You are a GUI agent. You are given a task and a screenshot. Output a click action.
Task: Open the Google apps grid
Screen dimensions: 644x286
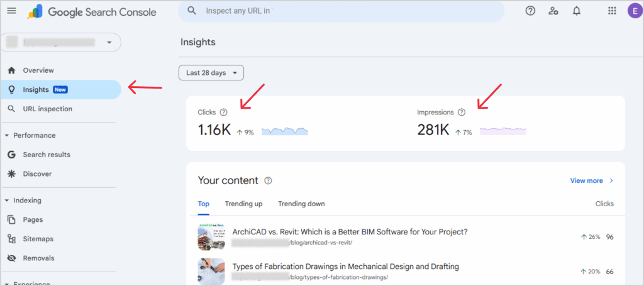(612, 11)
